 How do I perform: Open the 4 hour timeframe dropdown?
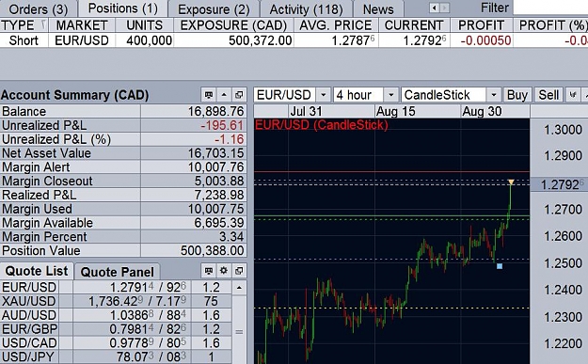point(390,95)
